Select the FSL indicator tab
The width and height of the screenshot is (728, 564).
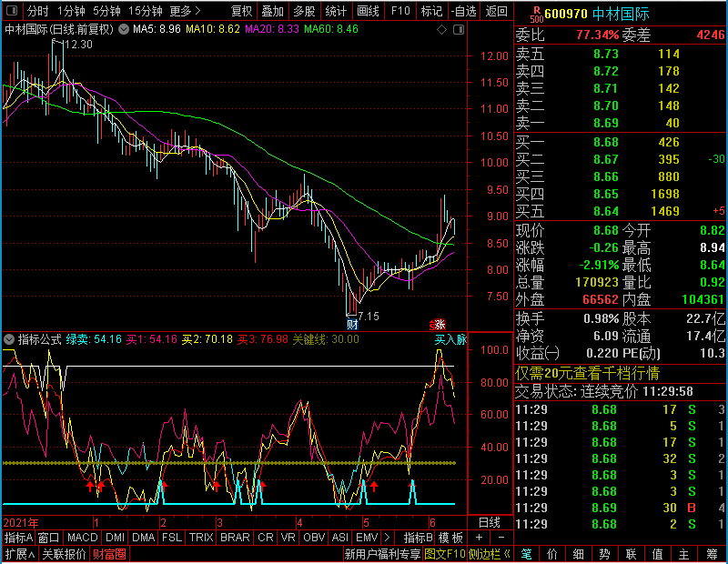click(x=172, y=538)
